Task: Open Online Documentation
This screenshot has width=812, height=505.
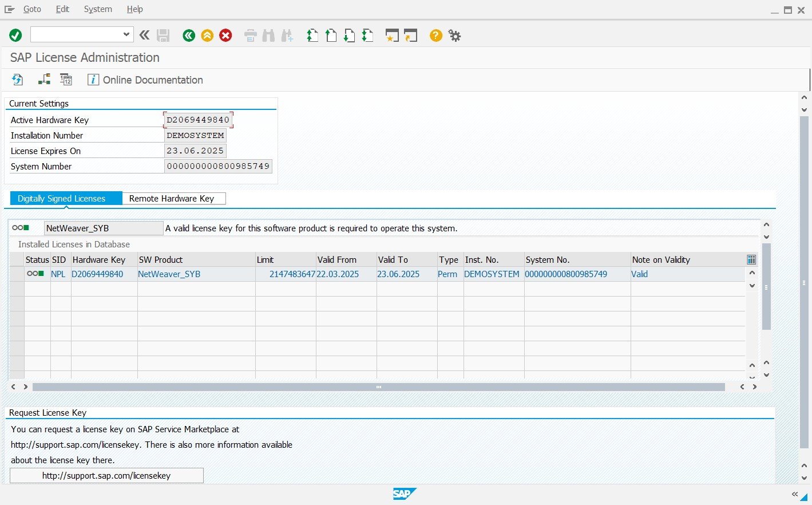Action: (x=145, y=80)
